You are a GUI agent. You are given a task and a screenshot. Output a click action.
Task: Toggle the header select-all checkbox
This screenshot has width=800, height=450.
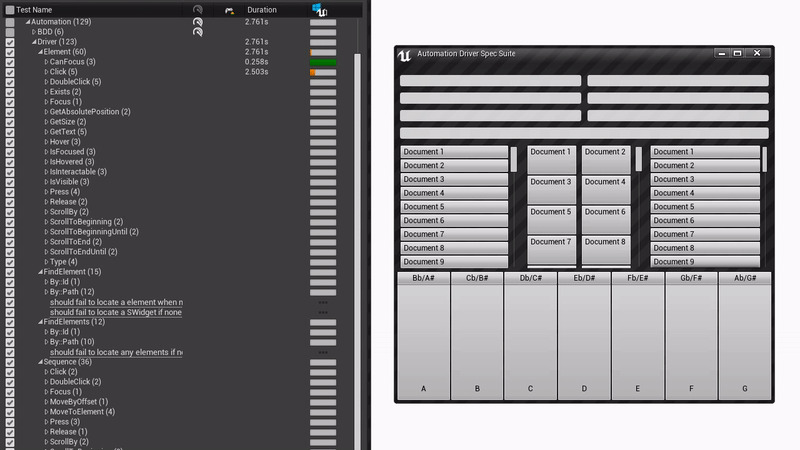click(x=10, y=10)
